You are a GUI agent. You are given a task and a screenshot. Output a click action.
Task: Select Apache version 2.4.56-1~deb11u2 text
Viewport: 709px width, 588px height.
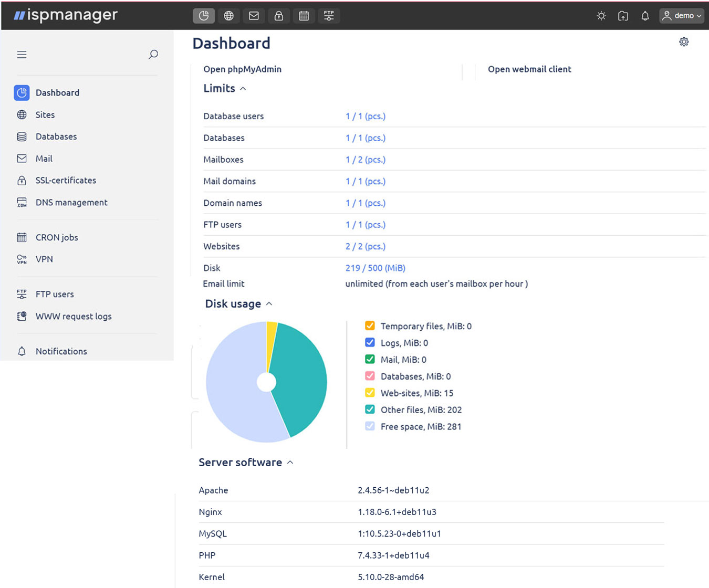click(393, 490)
